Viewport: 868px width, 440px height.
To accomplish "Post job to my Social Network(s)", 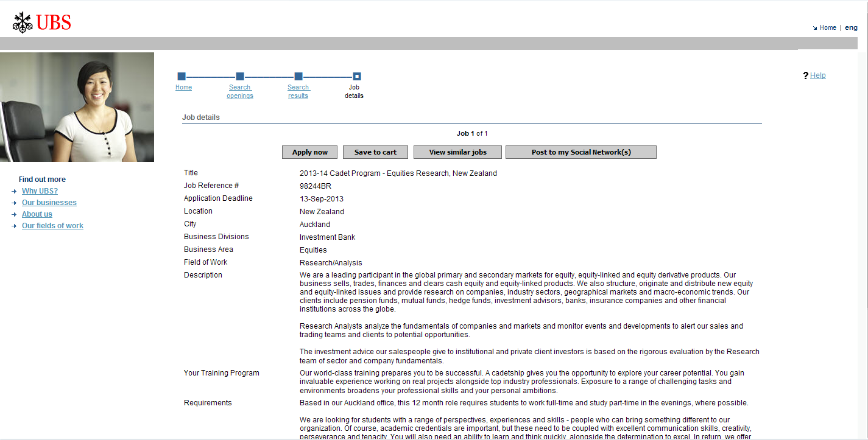I will click(x=580, y=152).
